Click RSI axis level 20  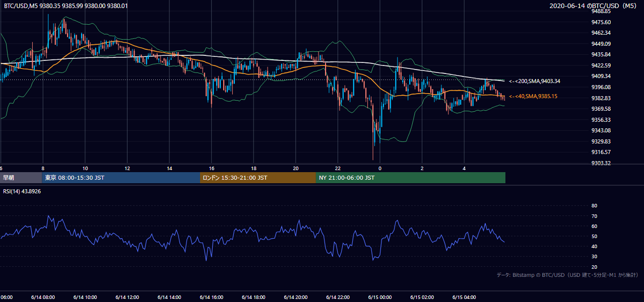(594, 267)
